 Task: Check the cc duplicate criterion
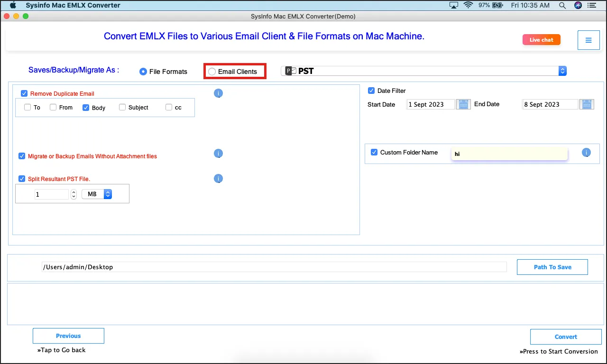coord(169,107)
